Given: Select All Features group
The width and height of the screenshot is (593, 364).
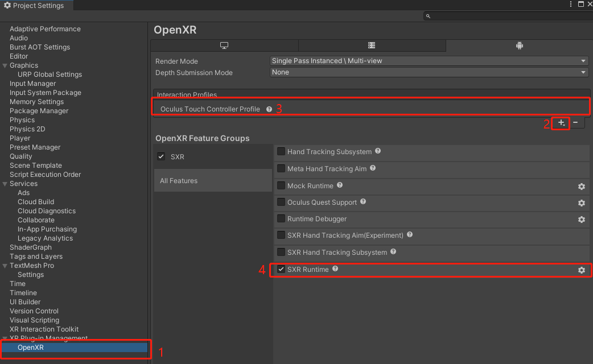Looking at the screenshot, I should tap(179, 181).
